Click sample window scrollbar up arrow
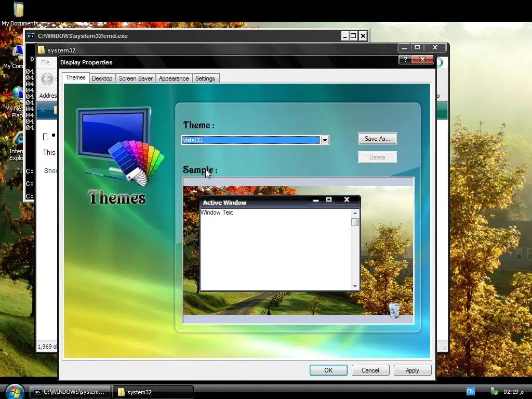Viewport: 532px width, 399px height. (x=355, y=213)
